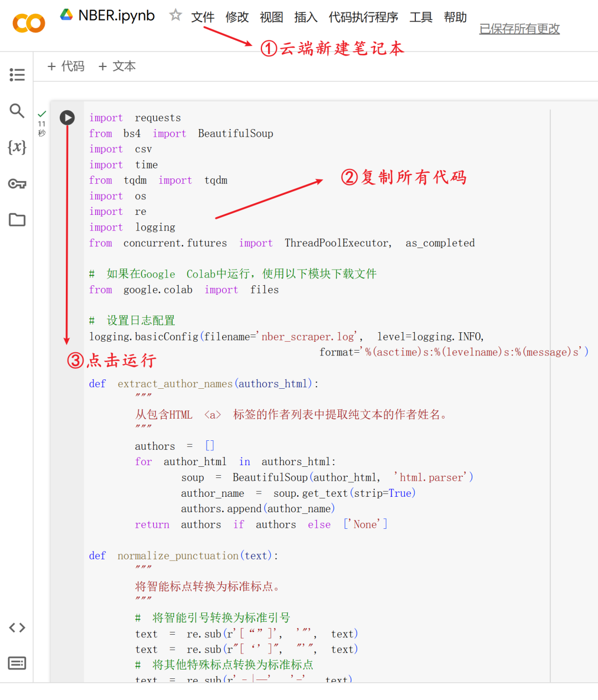Open the variables {x} panel
Image resolution: width=598 pixels, height=700 pixels.
[17, 147]
